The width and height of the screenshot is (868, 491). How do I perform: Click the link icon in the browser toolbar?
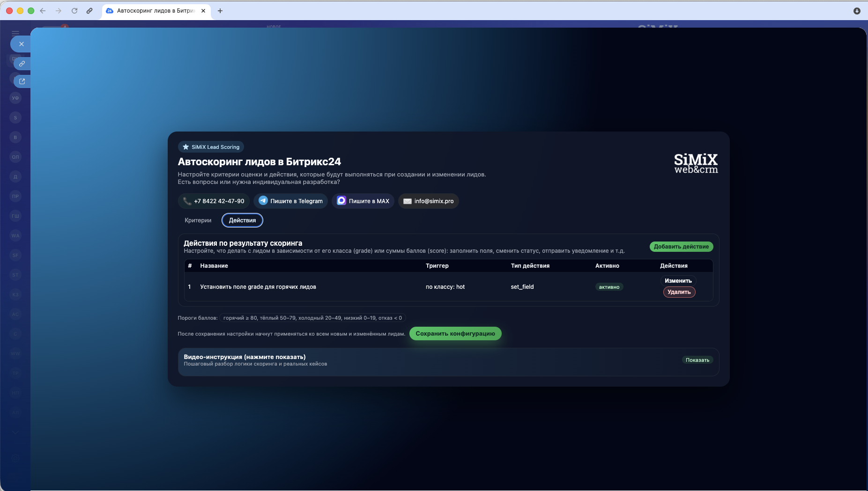tap(89, 11)
